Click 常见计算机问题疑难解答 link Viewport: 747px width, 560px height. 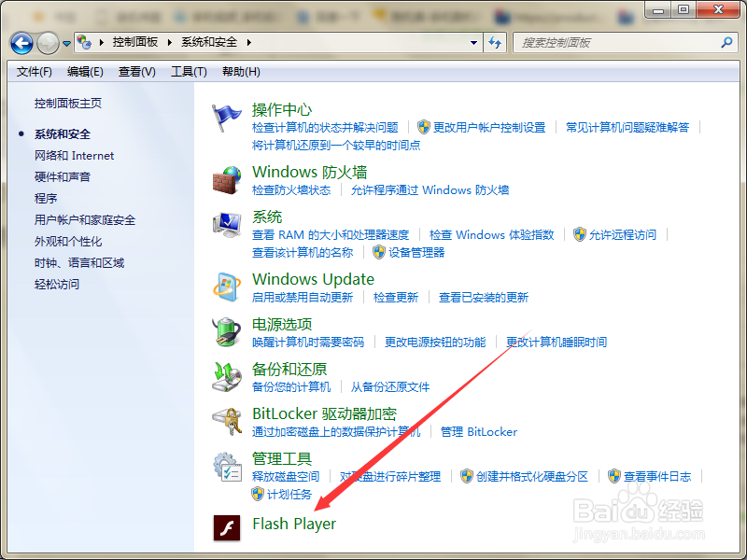[x=627, y=128]
